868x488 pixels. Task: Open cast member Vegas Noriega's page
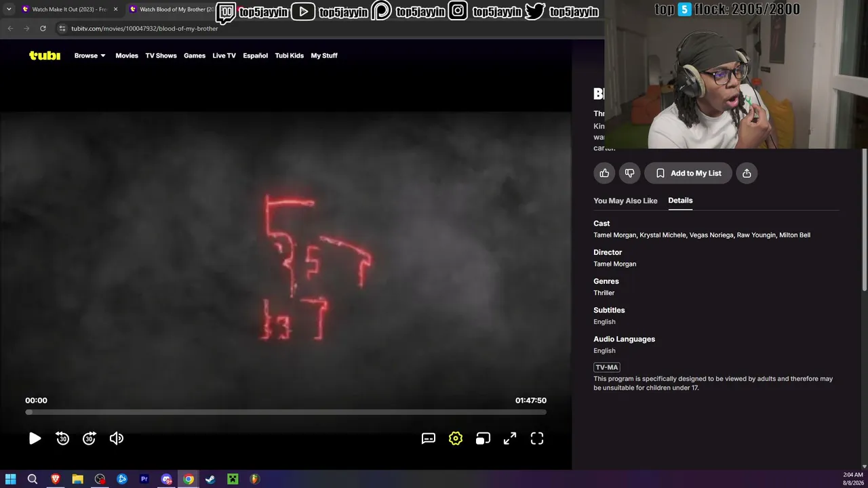711,235
